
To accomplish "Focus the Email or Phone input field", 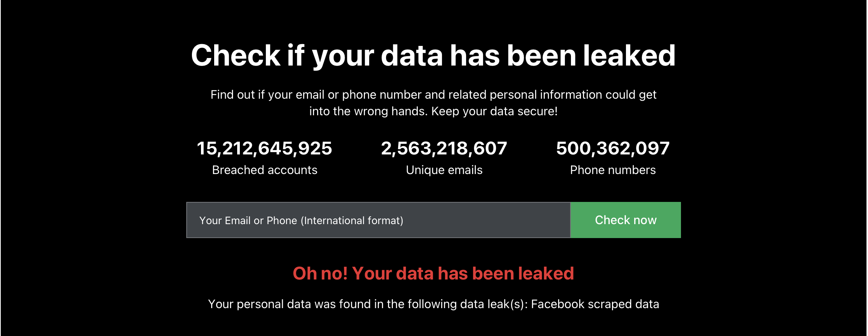I will click(x=378, y=220).
